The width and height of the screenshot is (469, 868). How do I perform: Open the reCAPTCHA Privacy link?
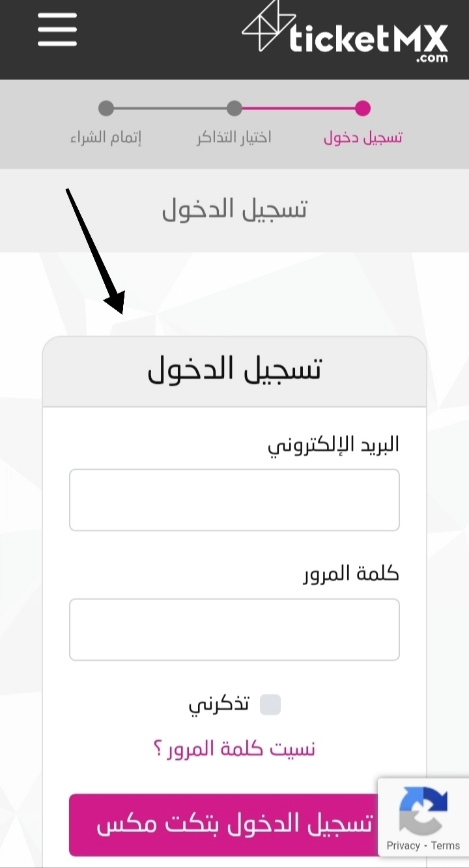pos(403,845)
